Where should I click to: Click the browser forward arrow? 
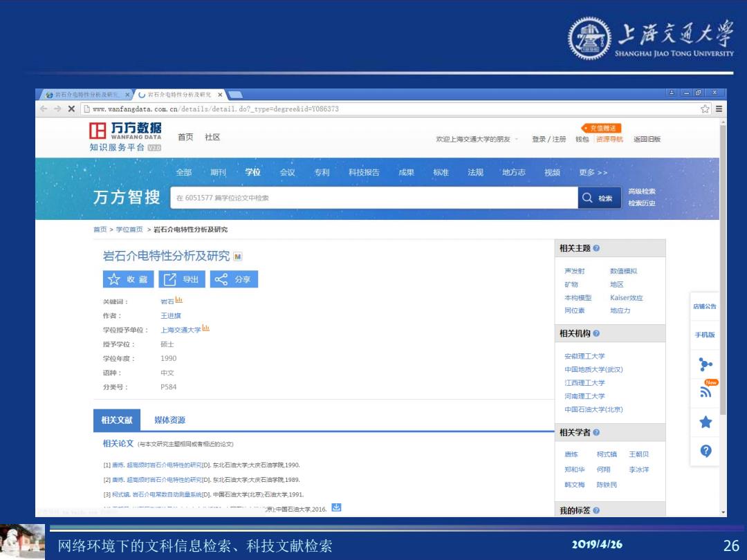pos(57,109)
